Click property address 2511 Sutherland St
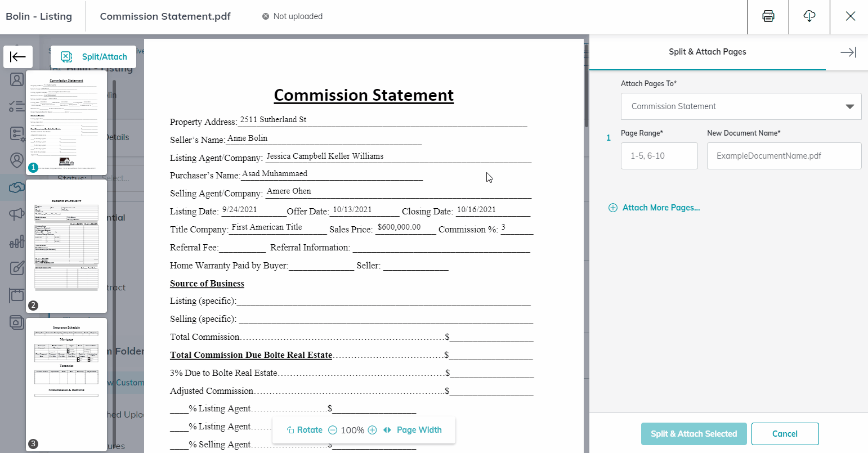The height and width of the screenshot is (453, 868). (273, 119)
